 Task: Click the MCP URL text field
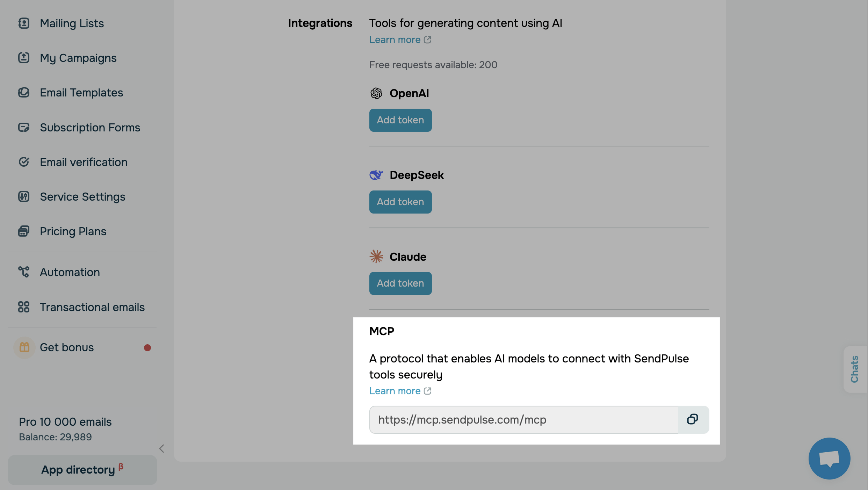tap(523, 419)
